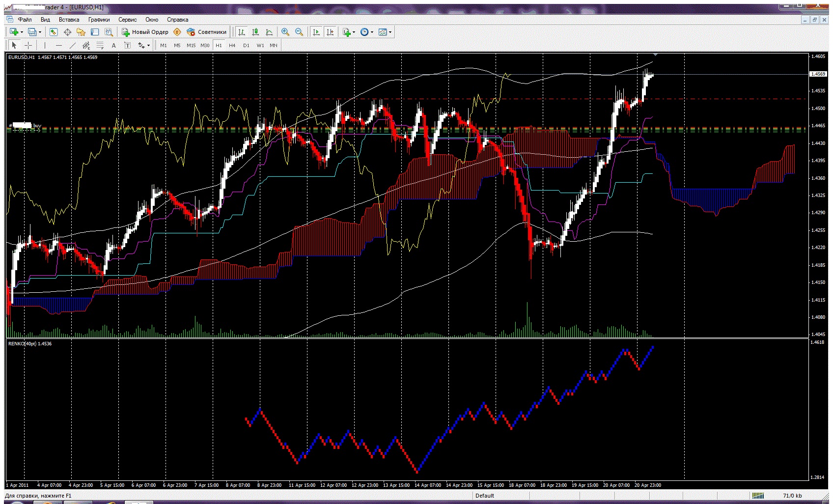The width and height of the screenshot is (833, 504).
Task: Switch to line chart icon
Action: pyautogui.click(x=269, y=32)
